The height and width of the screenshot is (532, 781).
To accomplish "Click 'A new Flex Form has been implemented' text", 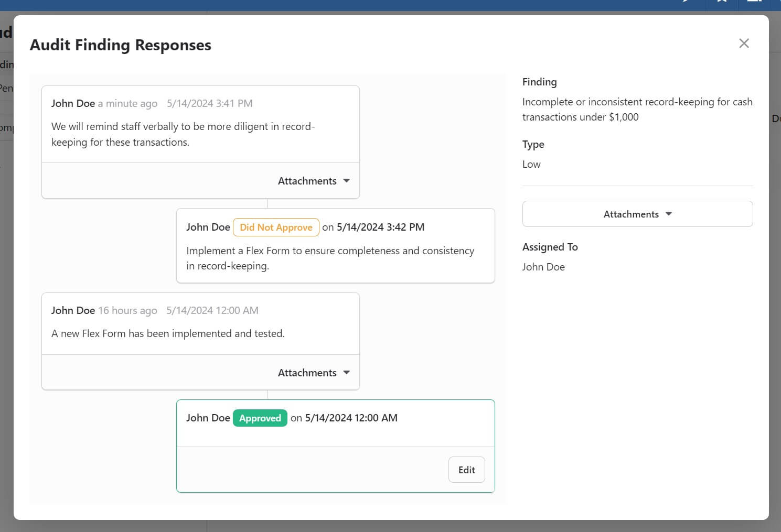I will pos(168,333).
